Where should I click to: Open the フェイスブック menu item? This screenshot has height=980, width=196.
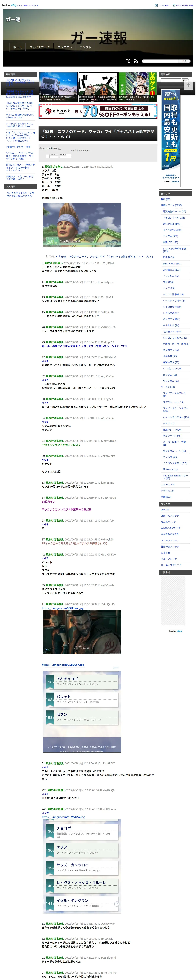pyautogui.click(x=40, y=47)
